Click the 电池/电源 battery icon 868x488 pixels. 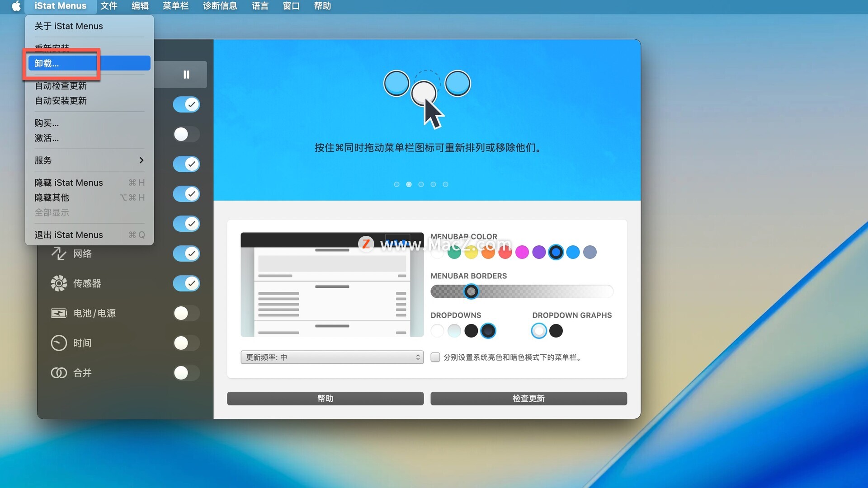click(x=59, y=313)
